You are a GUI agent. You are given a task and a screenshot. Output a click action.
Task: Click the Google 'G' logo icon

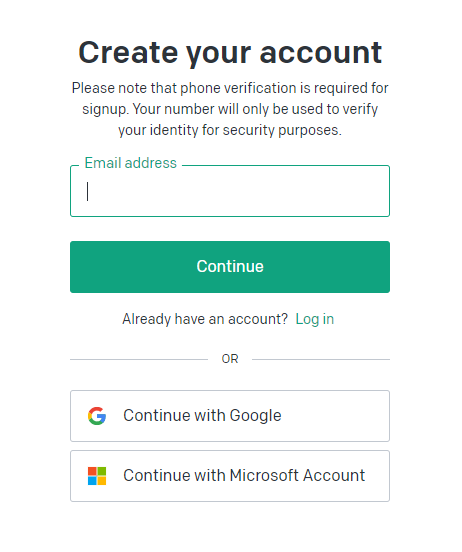click(x=97, y=416)
